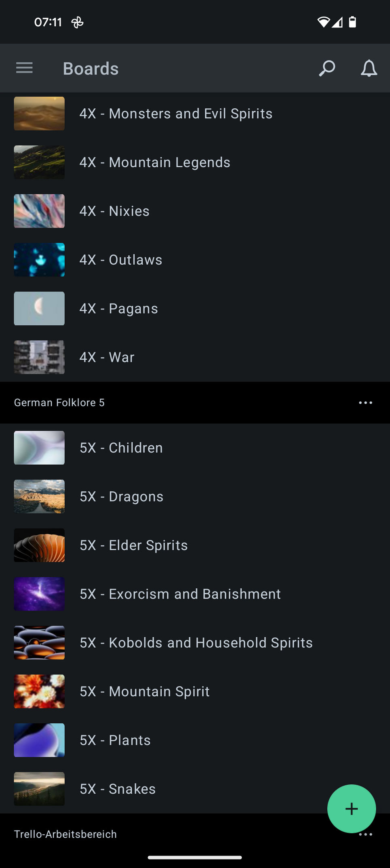Open the 5X - Plants board
Viewport: 390px width, 868px height.
115,740
